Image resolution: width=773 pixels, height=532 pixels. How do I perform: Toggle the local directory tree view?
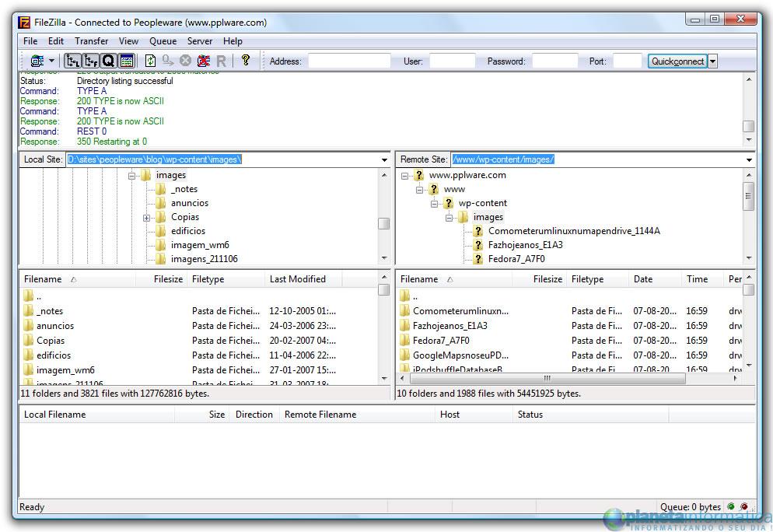pyautogui.click(x=72, y=61)
